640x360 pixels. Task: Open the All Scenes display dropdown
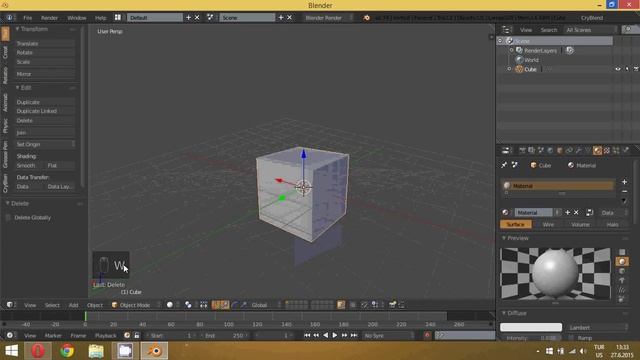[590, 30]
